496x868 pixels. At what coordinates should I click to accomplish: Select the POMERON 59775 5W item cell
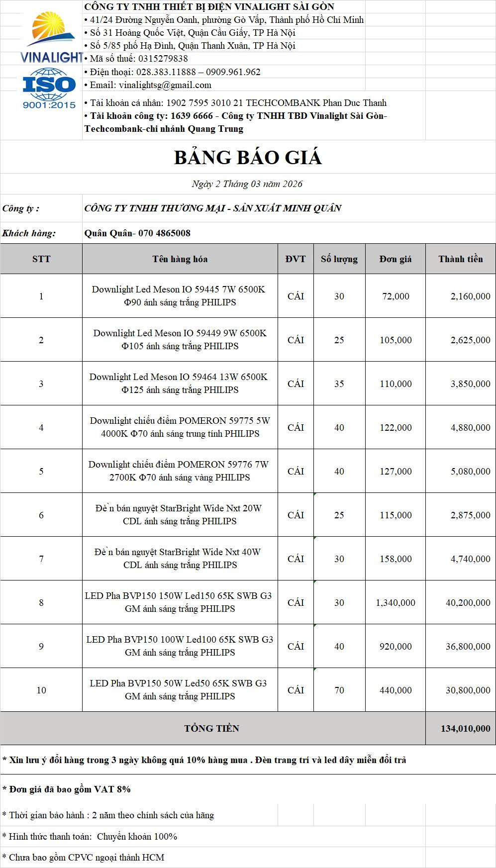point(180,427)
